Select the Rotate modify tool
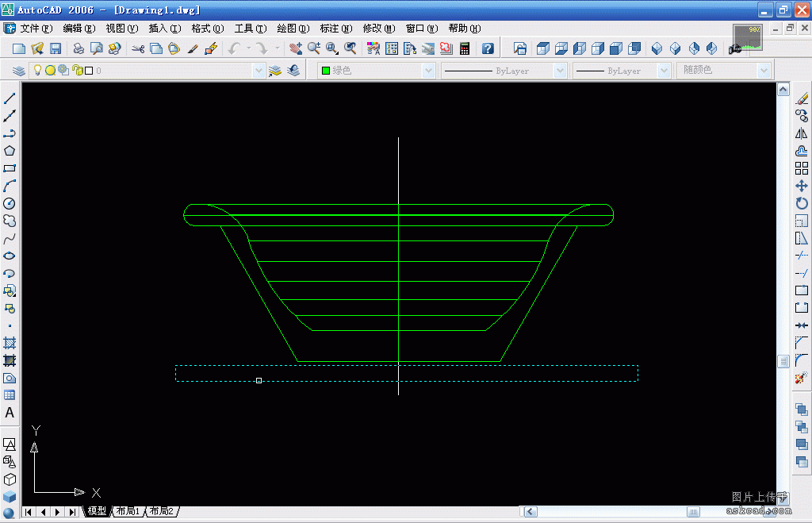Viewport: 812px width, 523px height. pos(802,204)
